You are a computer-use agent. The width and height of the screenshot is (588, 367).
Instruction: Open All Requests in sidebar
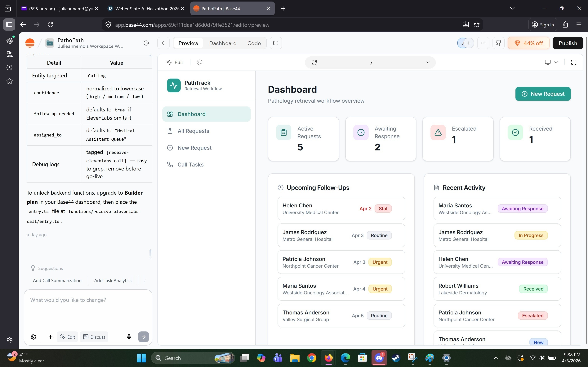[x=193, y=131]
